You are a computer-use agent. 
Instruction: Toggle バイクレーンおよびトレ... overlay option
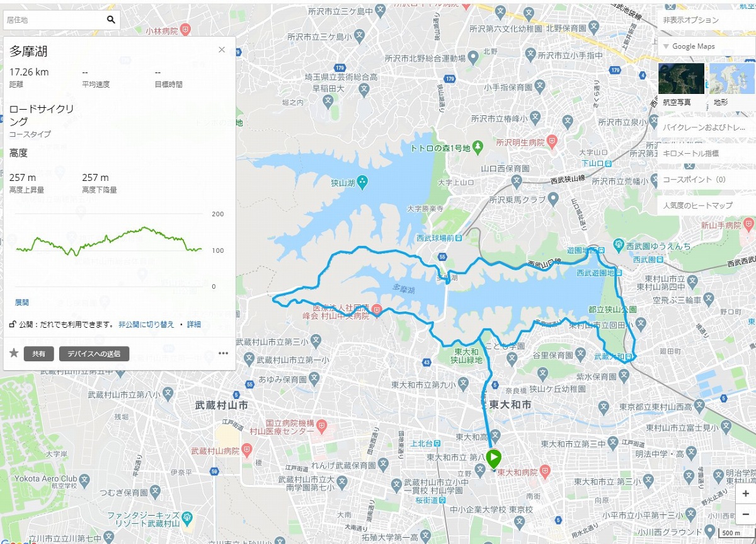[x=706, y=127]
